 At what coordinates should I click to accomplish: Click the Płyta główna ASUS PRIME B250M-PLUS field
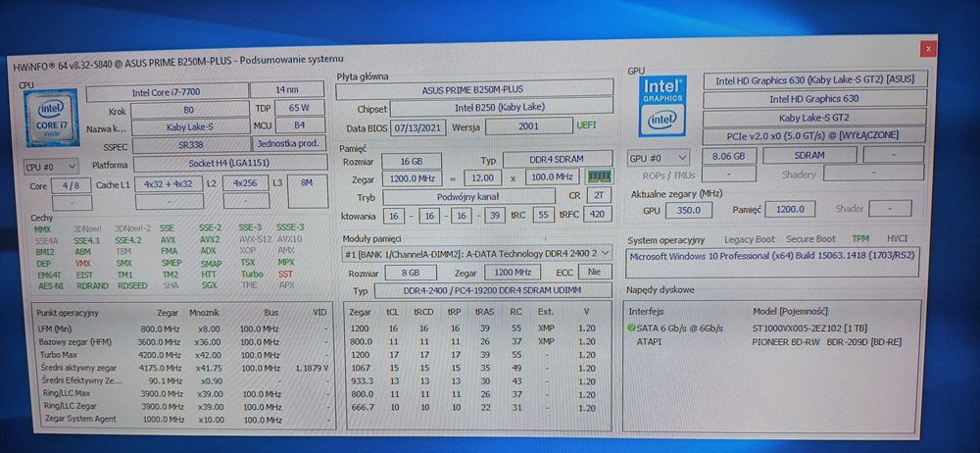(474, 89)
